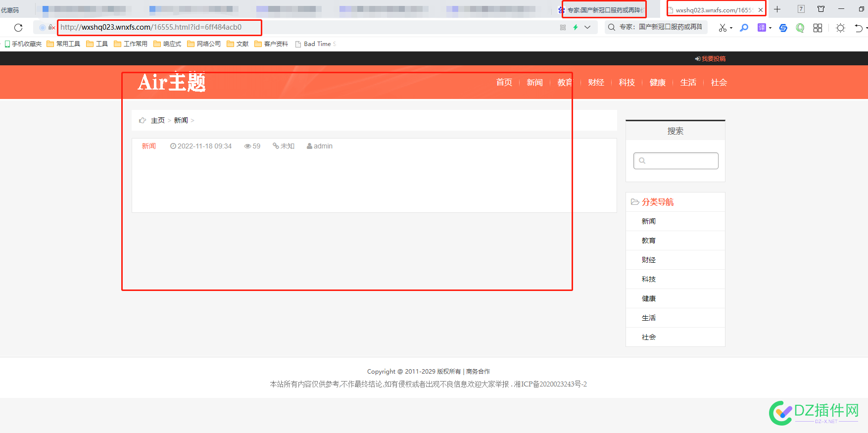Image resolution: width=868 pixels, height=433 pixels.
Task: Click the blue key password manager icon
Action: tap(744, 28)
